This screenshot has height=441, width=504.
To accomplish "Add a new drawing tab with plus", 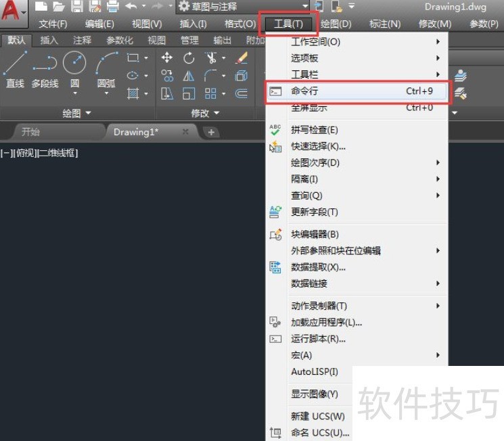I will pyautogui.click(x=211, y=132).
